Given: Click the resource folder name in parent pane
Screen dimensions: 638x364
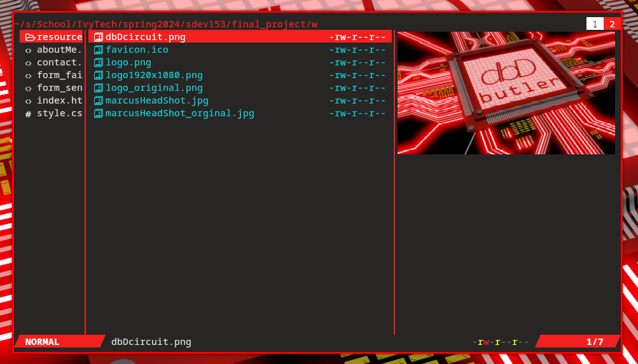Looking at the screenshot, I should pyautogui.click(x=60, y=37).
